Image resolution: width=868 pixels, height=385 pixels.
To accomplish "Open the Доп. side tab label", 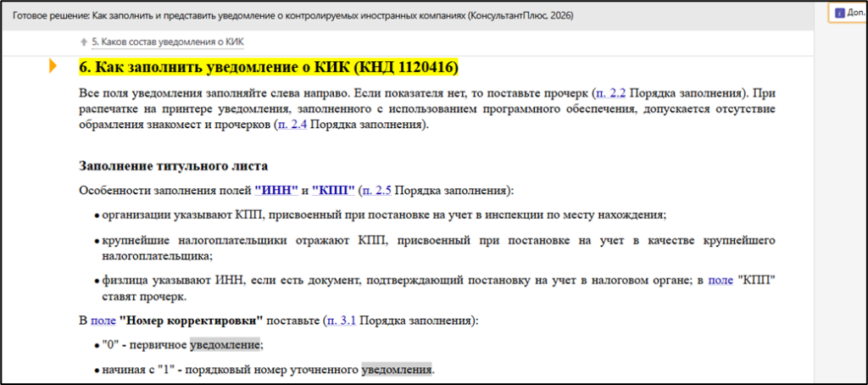I will (854, 13).
